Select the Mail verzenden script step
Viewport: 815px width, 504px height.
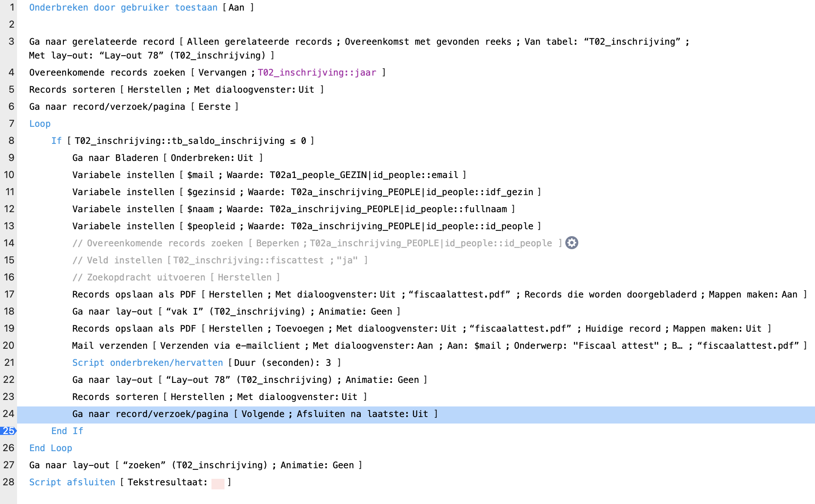110,345
